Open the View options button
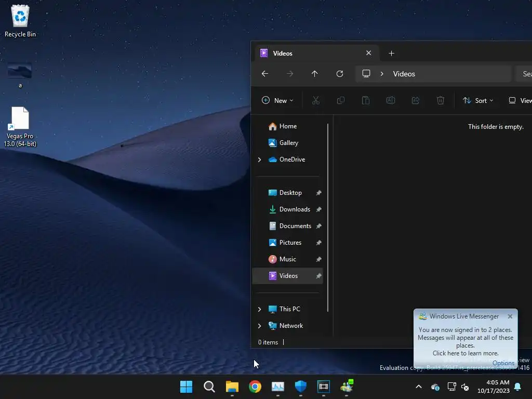The width and height of the screenshot is (532, 399). (x=520, y=100)
